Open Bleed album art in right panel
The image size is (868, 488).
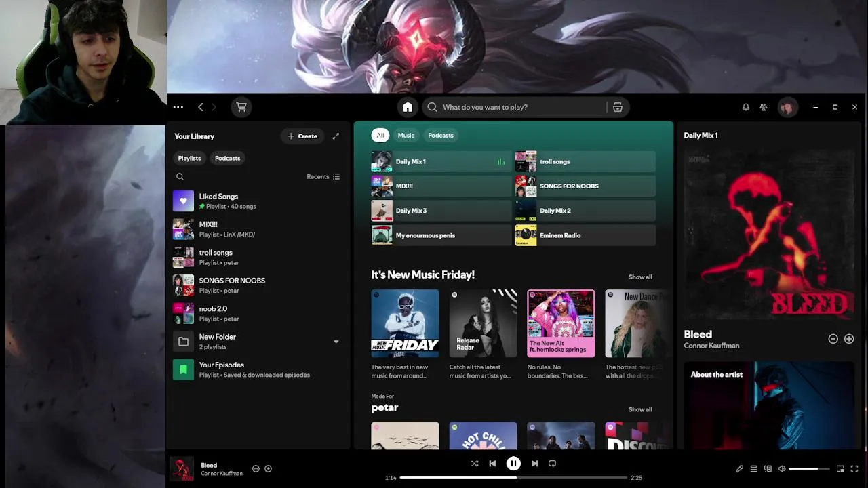(769, 235)
